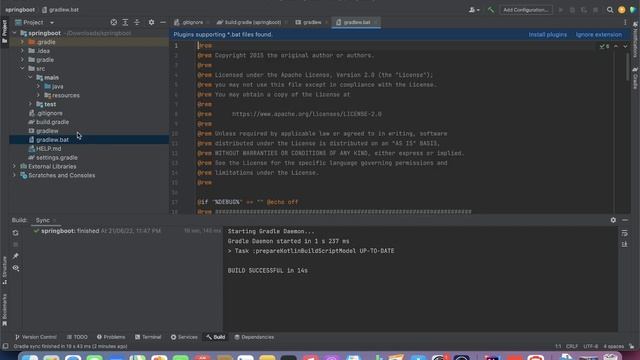Open the Structure side tool window
Screen dimensions: 640x360
(x=4, y=270)
